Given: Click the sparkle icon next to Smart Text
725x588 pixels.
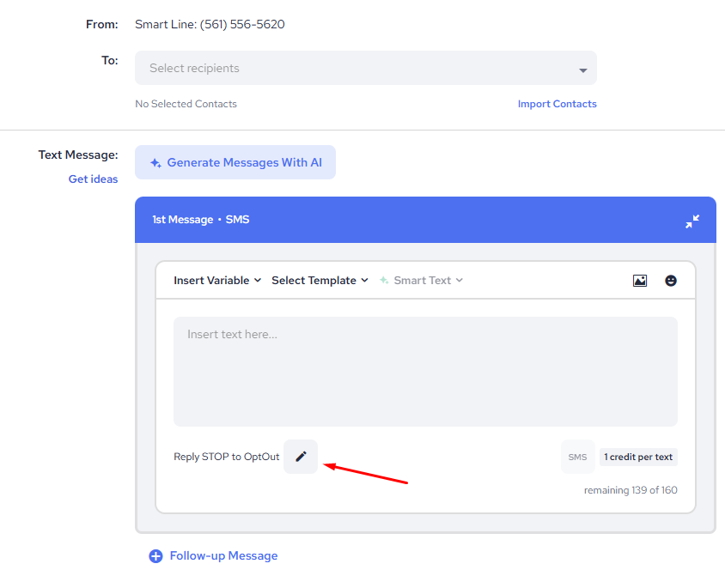Looking at the screenshot, I should click(384, 281).
